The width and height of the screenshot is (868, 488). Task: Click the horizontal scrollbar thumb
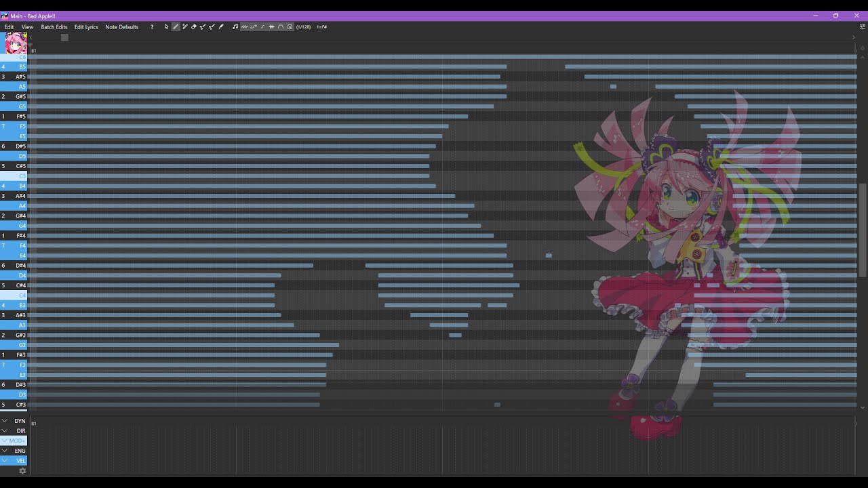(x=64, y=37)
